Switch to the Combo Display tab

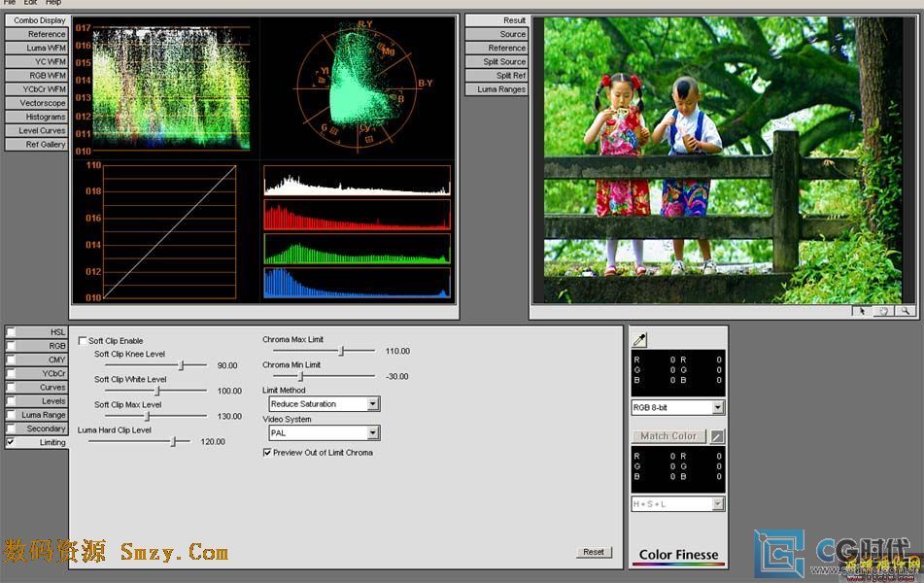pyautogui.click(x=37, y=20)
